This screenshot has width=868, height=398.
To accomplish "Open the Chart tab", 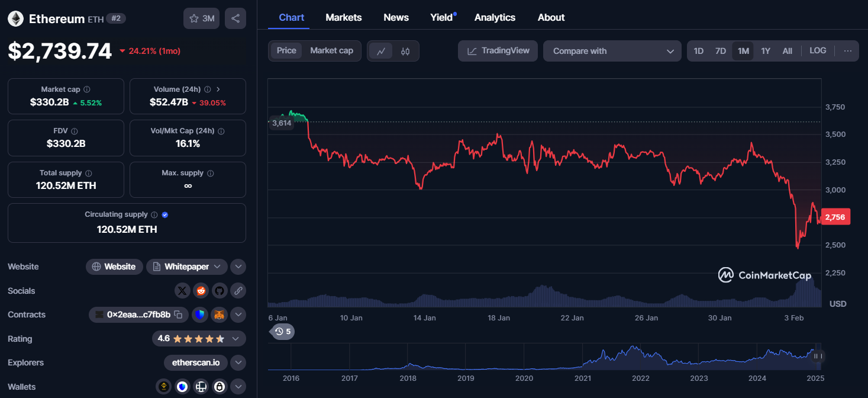I will click(x=292, y=17).
